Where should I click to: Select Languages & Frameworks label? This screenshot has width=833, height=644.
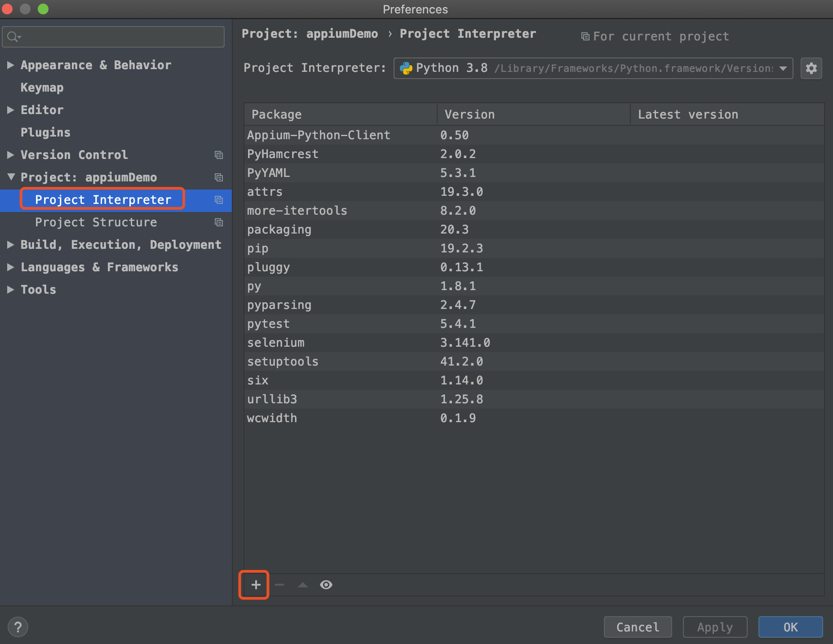tap(99, 267)
